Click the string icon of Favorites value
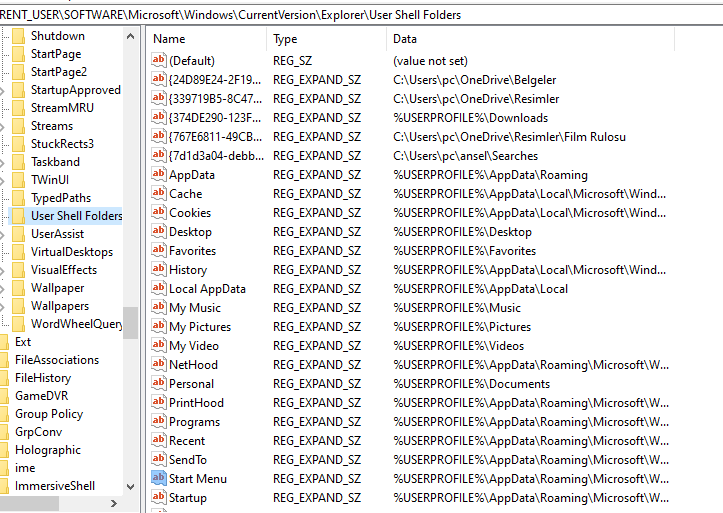 158,250
